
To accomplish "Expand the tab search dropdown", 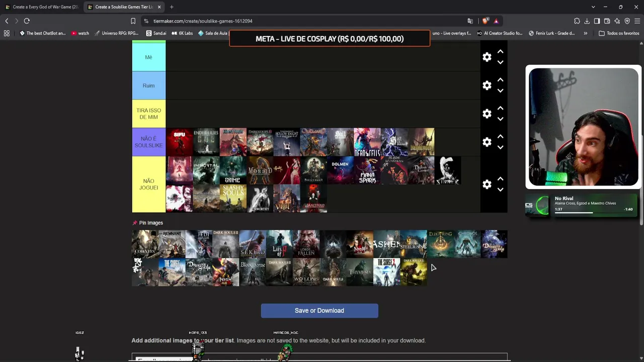I will 593,7.
